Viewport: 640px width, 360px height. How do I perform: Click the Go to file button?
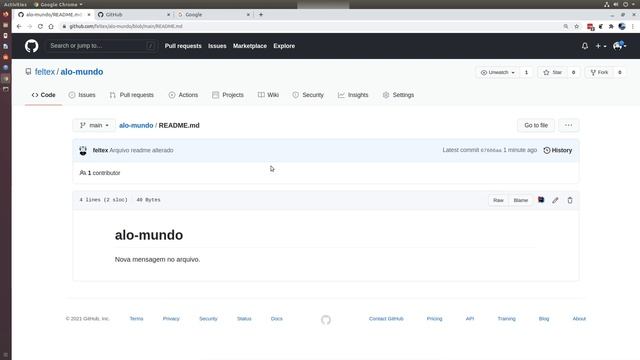pos(536,125)
